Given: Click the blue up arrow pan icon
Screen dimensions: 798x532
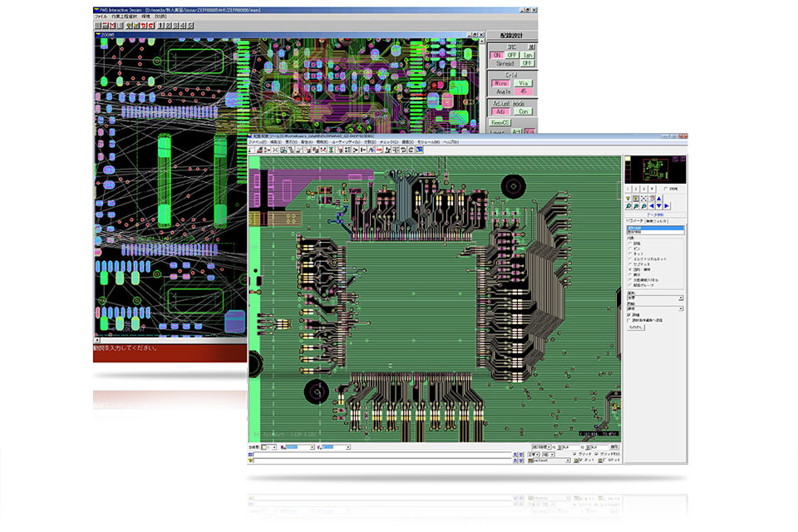Looking at the screenshot, I should click(658, 199).
